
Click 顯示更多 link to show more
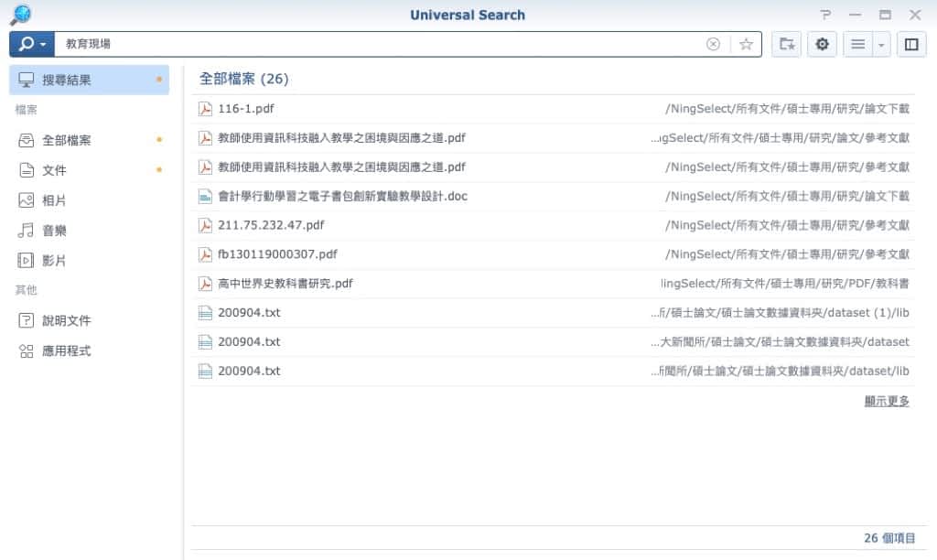886,401
